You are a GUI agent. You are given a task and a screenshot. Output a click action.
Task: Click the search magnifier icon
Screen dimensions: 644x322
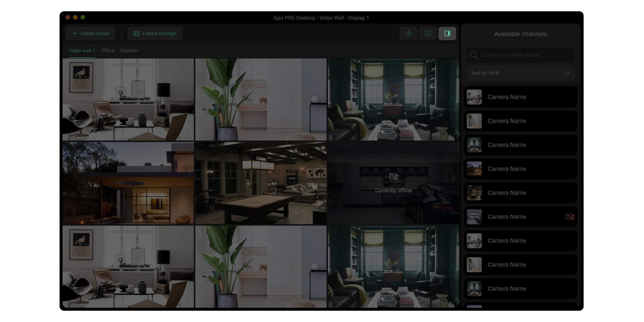(x=474, y=55)
